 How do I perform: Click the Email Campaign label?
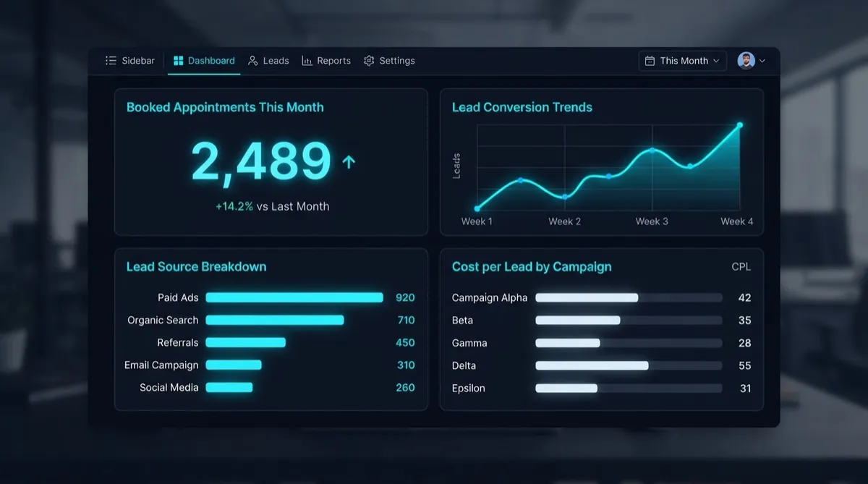(x=161, y=365)
